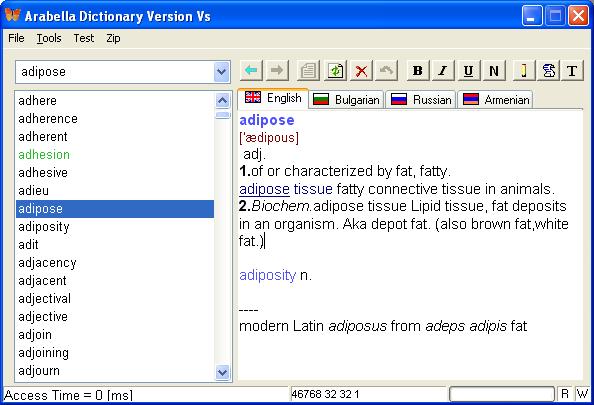This screenshot has width=594, height=405.
Task: Apply normal formatting with N button
Action: (x=494, y=70)
